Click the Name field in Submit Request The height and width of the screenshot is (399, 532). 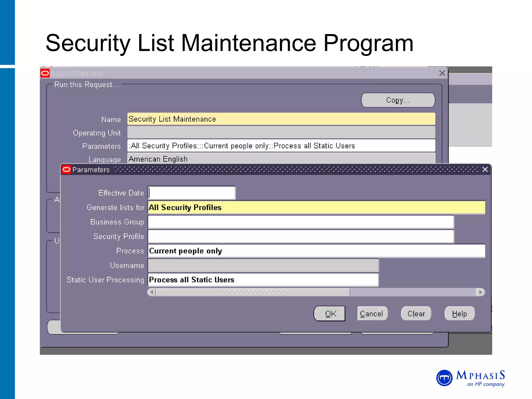[x=281, y=119]
